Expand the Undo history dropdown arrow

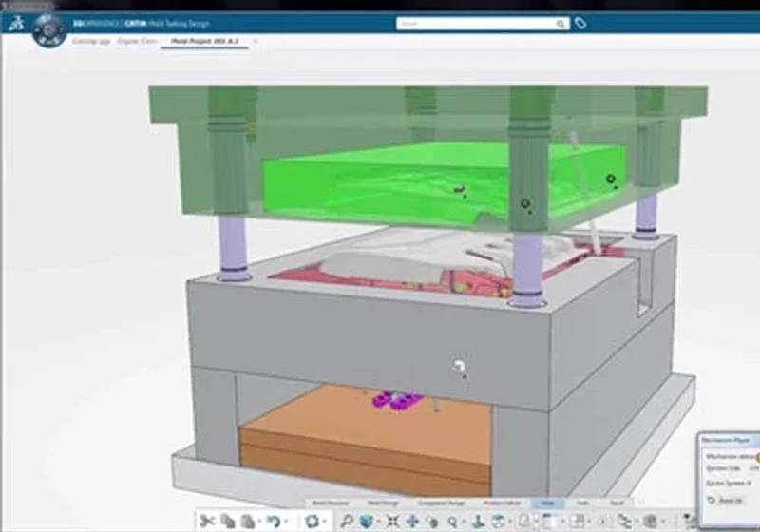(x=286, y=522)
